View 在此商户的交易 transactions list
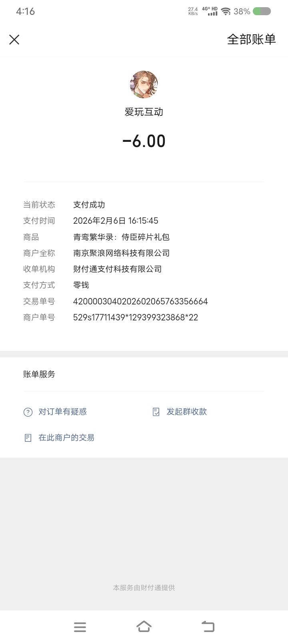Screen dimensions: 288x644 click(66, 437)
